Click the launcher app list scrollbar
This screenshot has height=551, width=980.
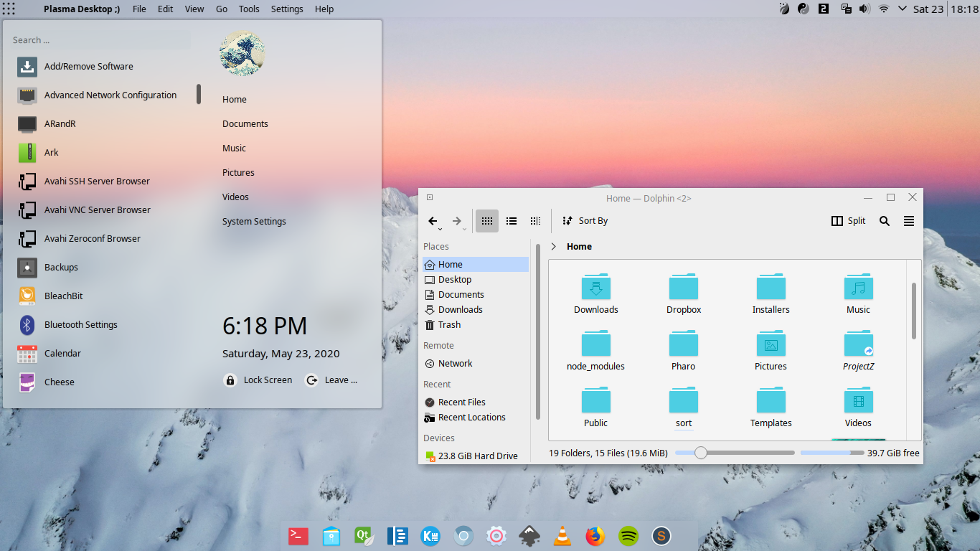coord(199,94)
